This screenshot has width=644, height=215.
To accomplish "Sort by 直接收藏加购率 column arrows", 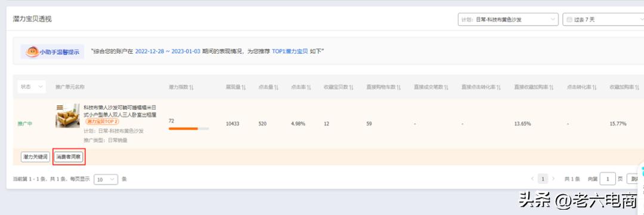I will pos(552,87).
